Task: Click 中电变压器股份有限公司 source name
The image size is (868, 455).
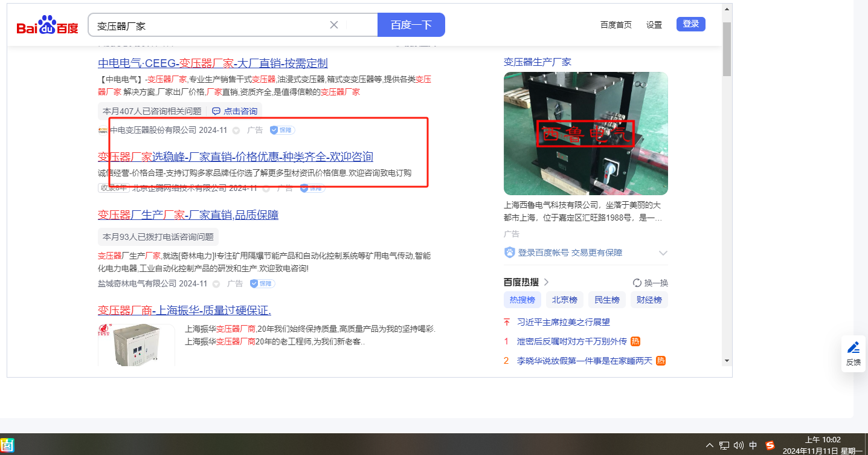Action: [x=153, y=130]
